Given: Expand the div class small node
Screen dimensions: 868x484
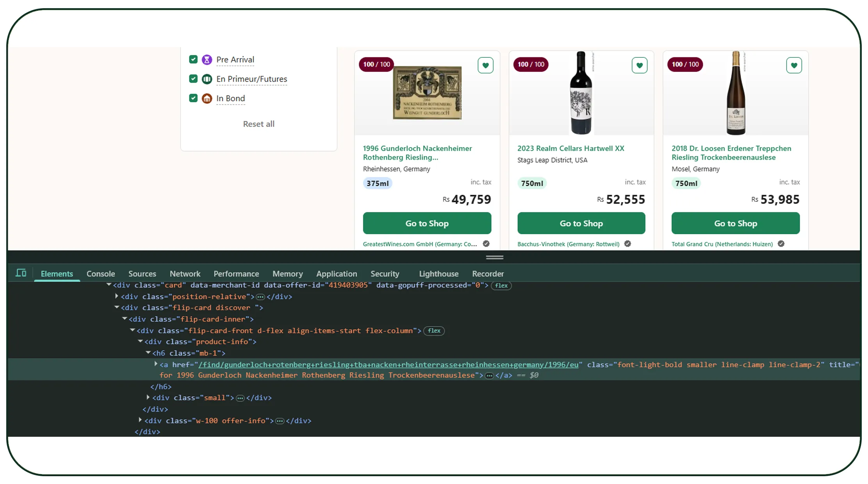Looking at the screenshot, I should 148,397.
